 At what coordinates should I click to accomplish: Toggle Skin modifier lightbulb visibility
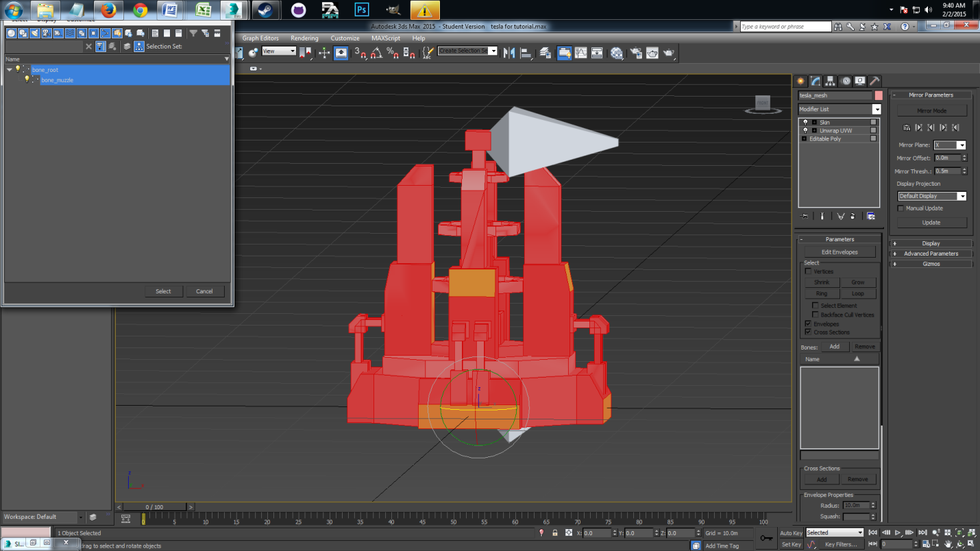click(x=805, y=122)
